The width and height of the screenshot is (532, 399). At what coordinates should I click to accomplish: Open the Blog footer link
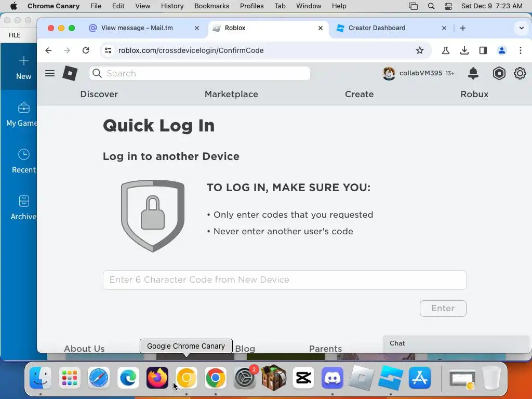245,349
